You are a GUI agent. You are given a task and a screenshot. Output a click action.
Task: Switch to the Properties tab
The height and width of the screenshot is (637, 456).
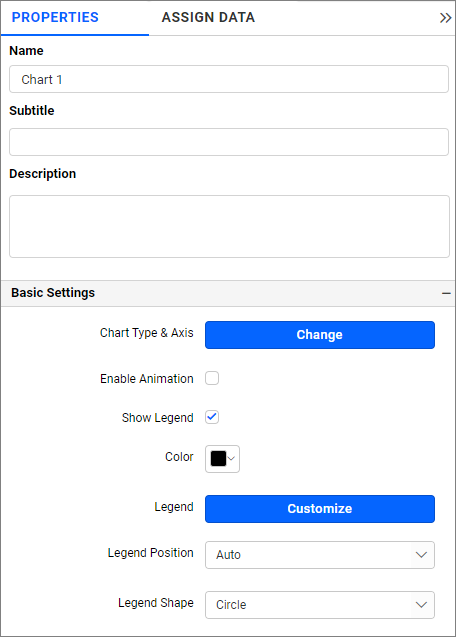click(x=55, y=17)
